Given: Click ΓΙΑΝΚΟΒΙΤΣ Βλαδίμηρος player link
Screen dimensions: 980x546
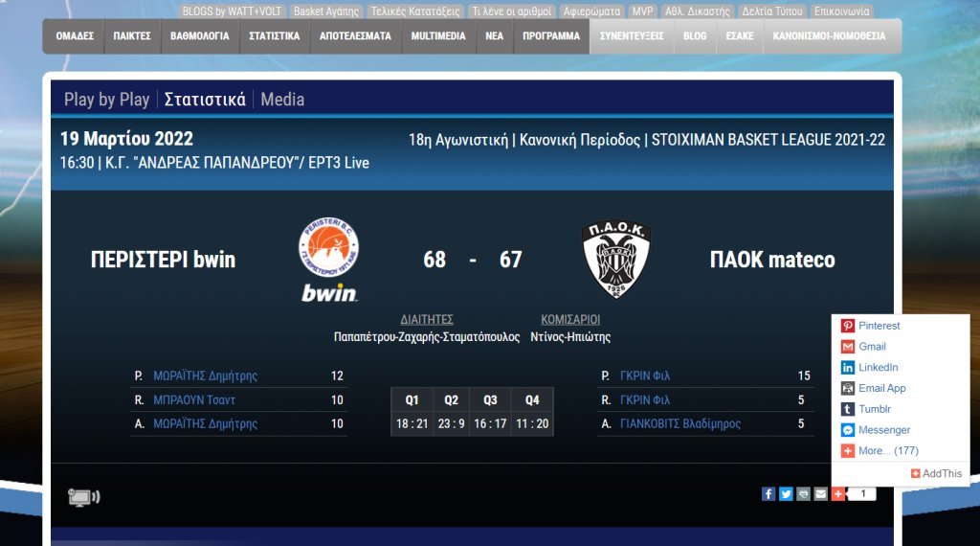Looking at the screenshot, I should [679, 423].
